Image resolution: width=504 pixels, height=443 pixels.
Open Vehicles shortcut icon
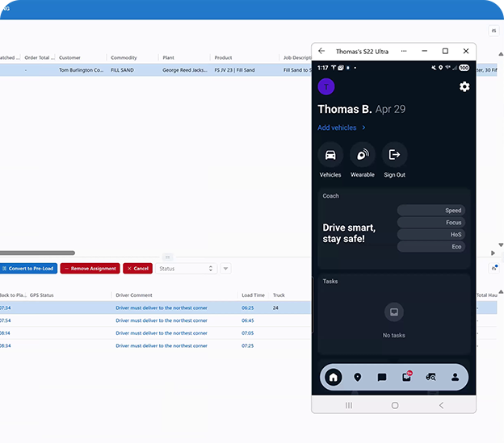coord(330,155)
